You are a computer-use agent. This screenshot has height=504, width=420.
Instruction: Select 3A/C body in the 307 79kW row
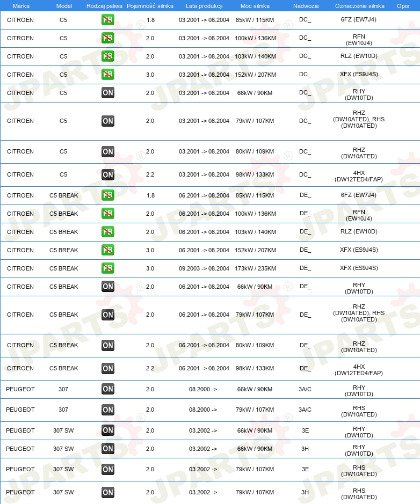(x=305, y=410)
